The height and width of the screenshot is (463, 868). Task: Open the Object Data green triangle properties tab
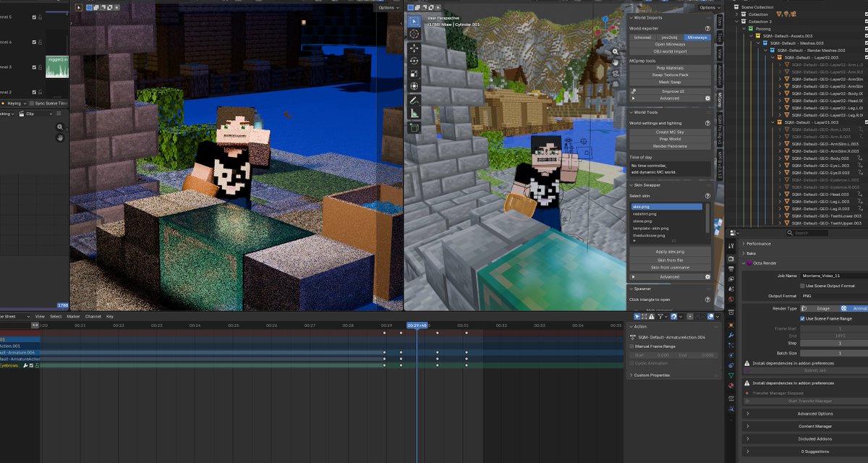pyautogui.click(x=731, y=374)
